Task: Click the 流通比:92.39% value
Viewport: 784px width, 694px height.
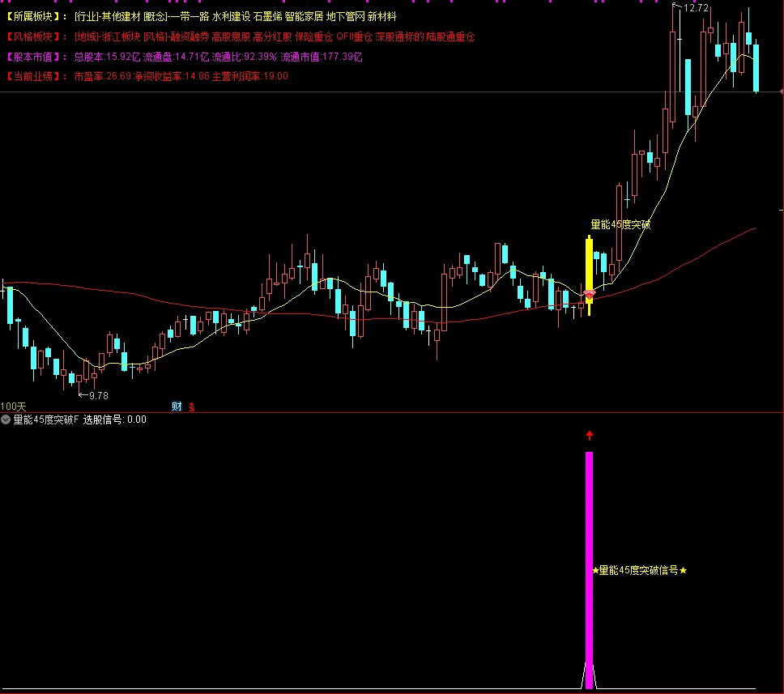Action: (244, 57)
